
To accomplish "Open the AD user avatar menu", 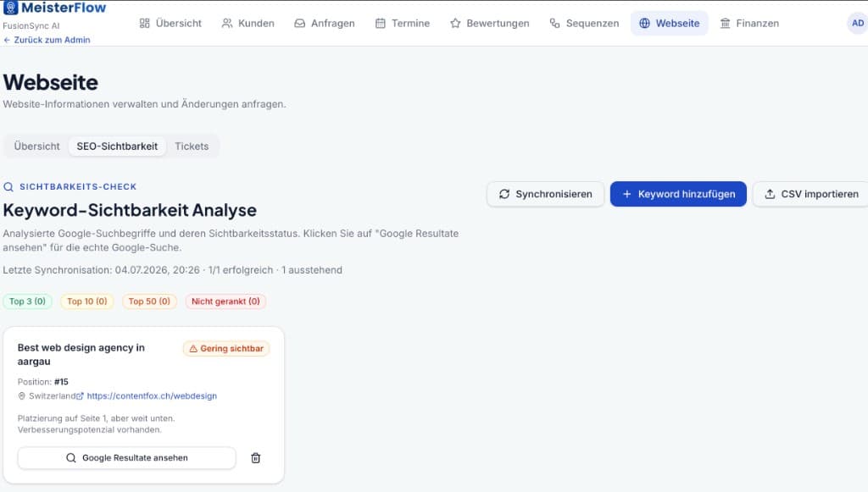I will [858, 23].
